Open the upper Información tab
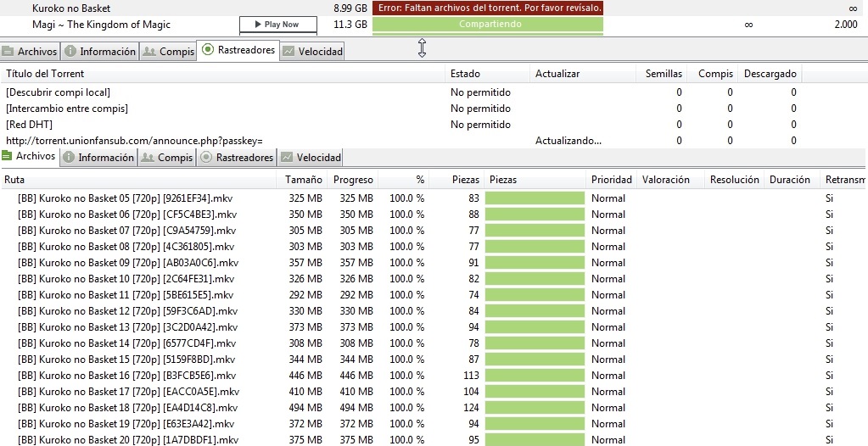868x446 pixels. tap(99, 52)
